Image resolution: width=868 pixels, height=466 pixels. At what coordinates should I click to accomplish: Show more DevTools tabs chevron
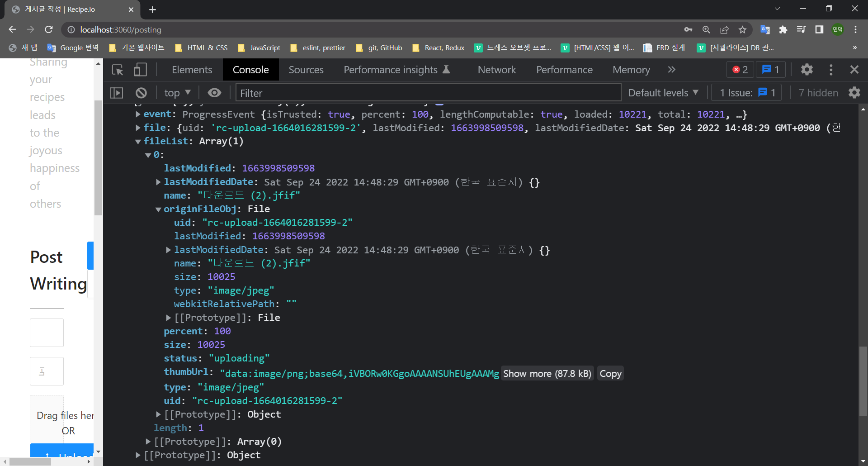click(671, 70)
